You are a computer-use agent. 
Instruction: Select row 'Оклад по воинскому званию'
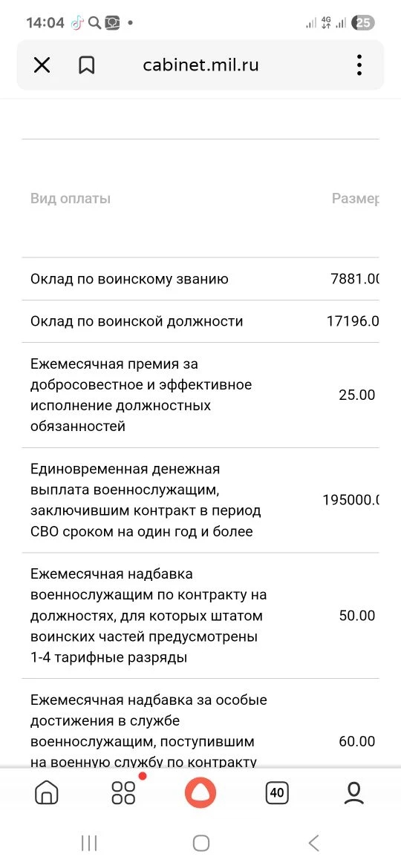pyautogui.click(x=200, y=279)
